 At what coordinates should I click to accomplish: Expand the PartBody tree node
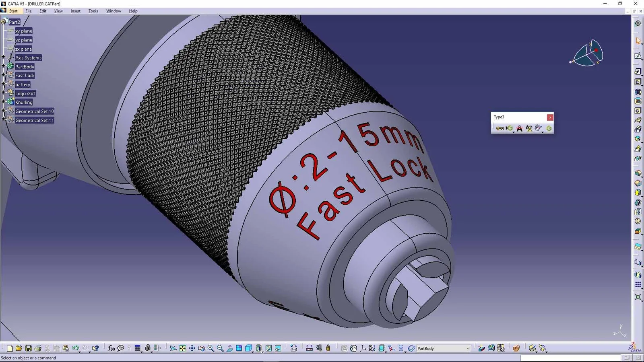[4, 66]
